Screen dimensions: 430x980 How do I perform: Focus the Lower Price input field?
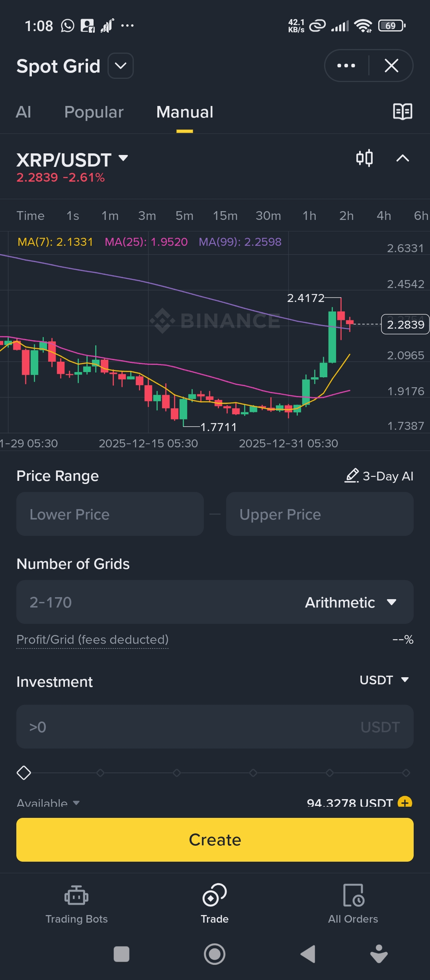110,514
